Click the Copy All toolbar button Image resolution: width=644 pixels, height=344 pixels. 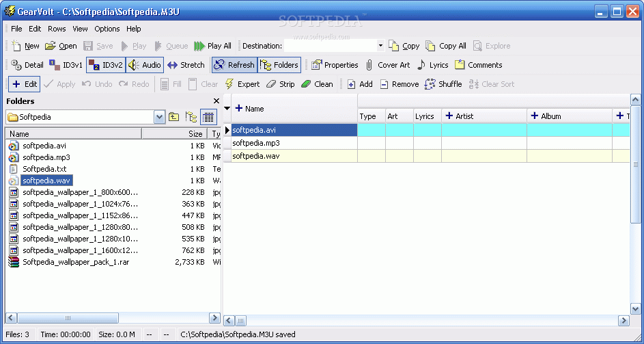coord(446,46)
